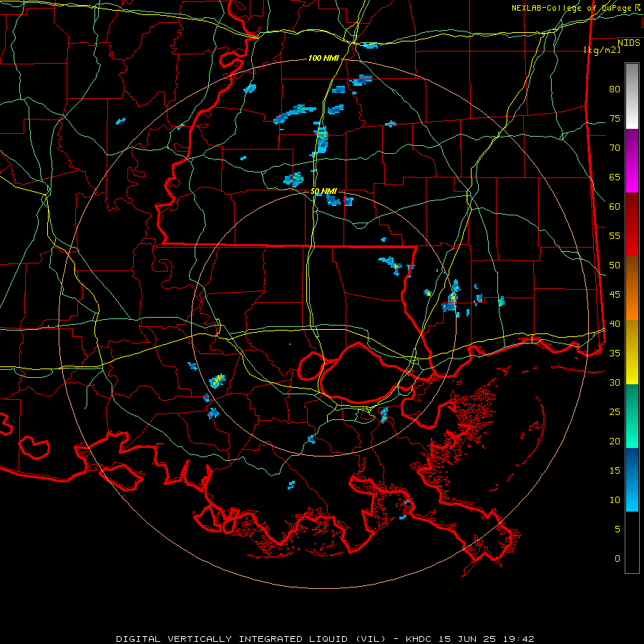This screenshot has width=644, height=644.
Task: Click the 19:42 timestamp in the caption
Action: click(x=519, y=639)
